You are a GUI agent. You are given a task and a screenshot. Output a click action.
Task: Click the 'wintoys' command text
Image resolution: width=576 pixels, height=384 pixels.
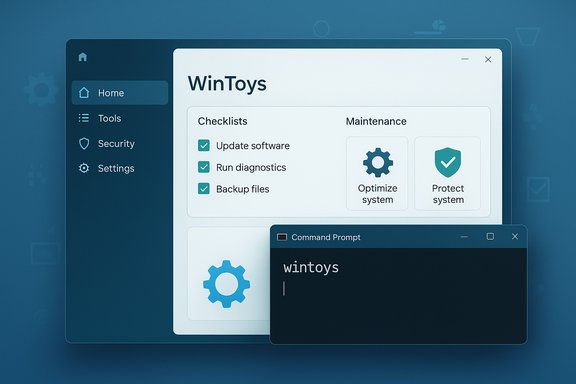point(311,268)
